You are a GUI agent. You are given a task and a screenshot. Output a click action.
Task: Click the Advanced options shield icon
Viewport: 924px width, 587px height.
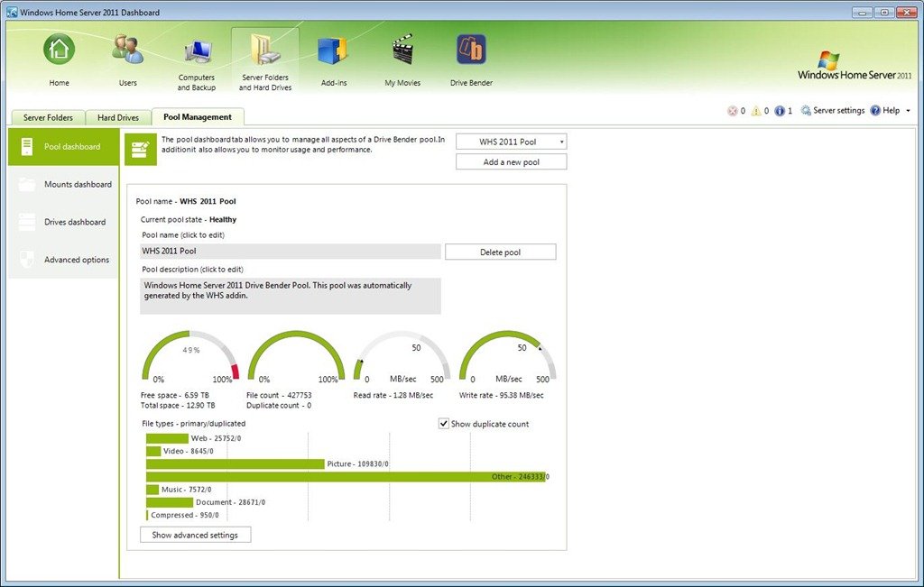point(26,260)
